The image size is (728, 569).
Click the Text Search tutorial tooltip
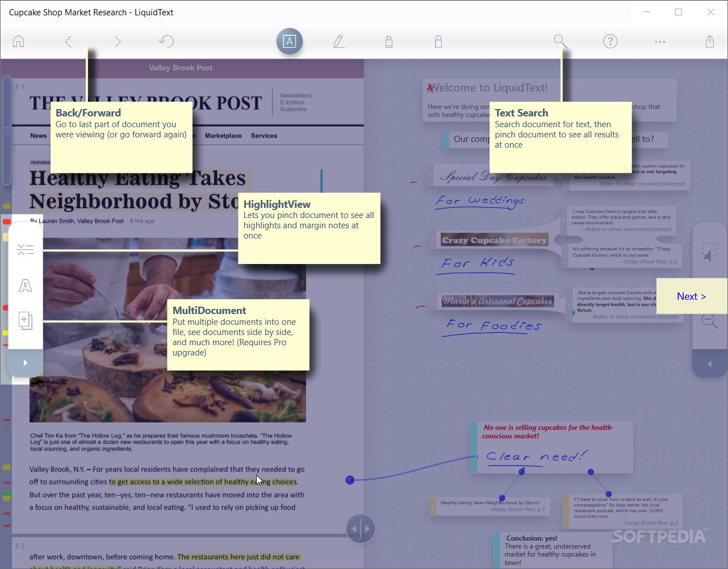[x=560, y=137]
